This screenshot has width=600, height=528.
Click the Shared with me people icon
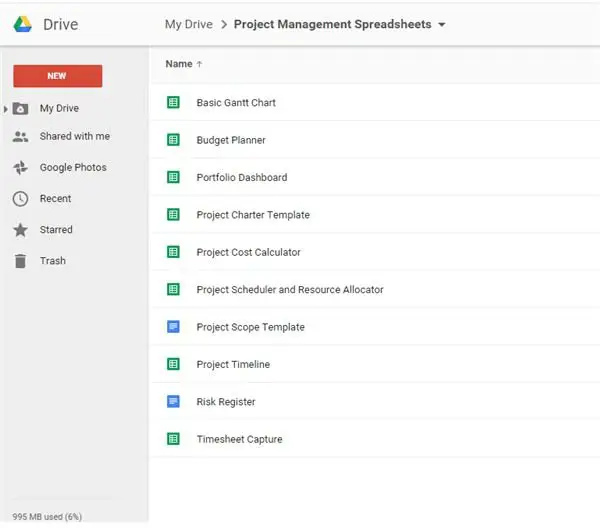20,137
